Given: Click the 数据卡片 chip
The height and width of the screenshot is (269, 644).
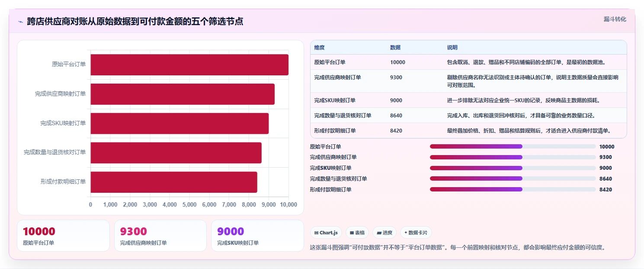Looking at the screenshot, I should 416,233.
